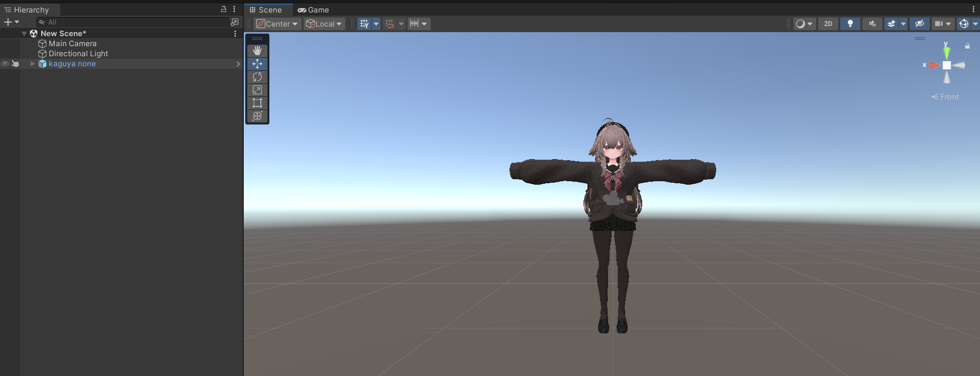
Task: Click the gray right cone on gizmo
Action: (x=959, y=65)
